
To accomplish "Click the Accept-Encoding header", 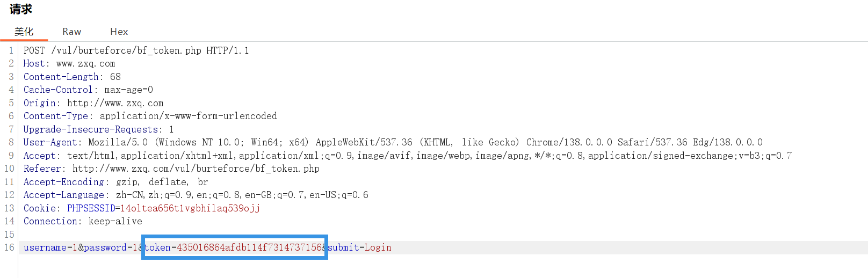I will 115,182.
